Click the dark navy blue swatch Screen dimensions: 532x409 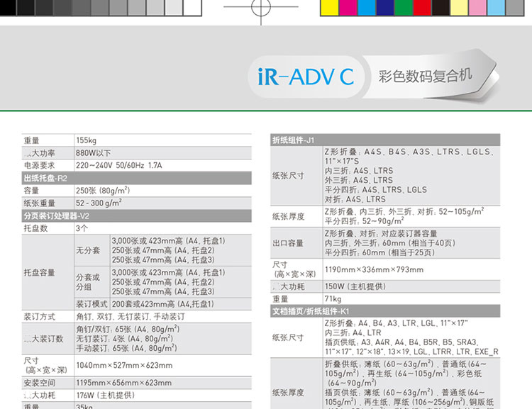385,8
